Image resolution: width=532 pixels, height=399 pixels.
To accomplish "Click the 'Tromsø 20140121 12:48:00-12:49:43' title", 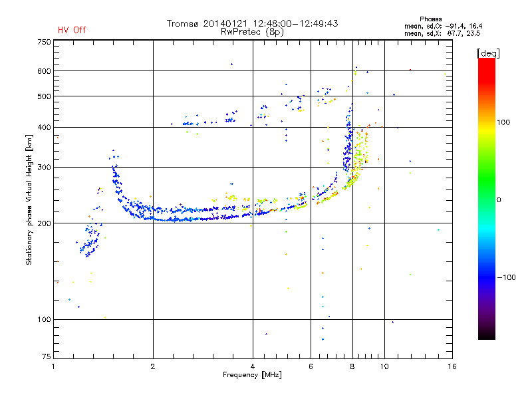I will click(x=252, y=23).
